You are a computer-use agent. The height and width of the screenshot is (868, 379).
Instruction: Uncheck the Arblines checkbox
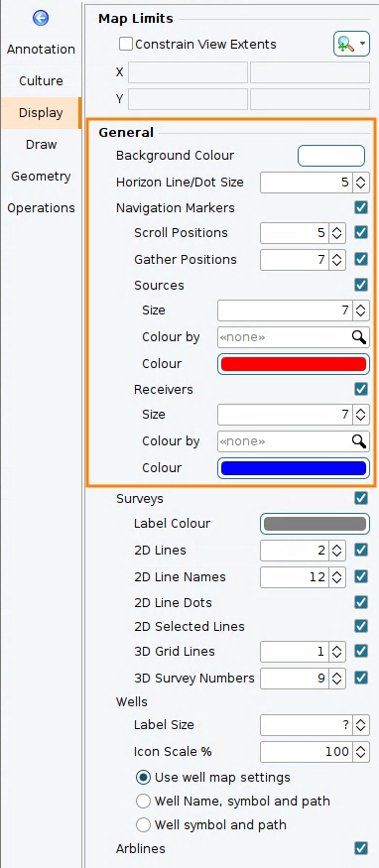point(361,848)
